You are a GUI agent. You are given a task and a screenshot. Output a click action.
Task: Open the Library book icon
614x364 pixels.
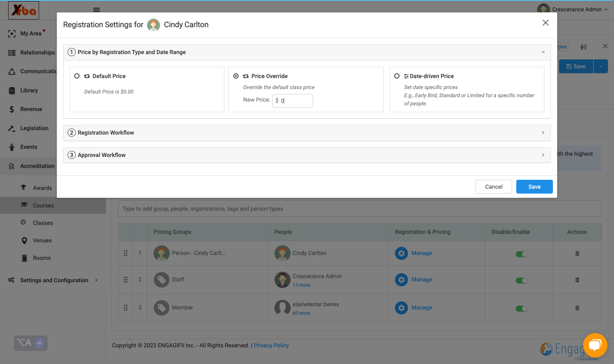(x=12, y=91)
